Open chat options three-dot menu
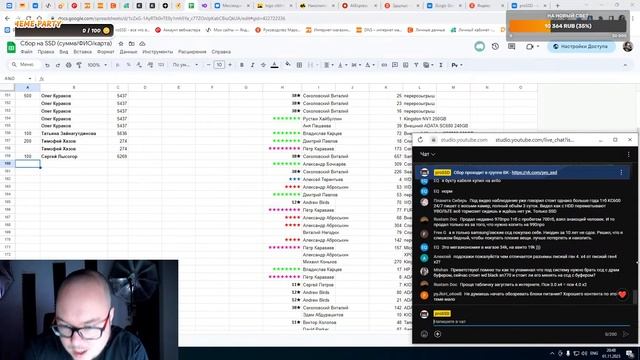 [x=629, y=154]
